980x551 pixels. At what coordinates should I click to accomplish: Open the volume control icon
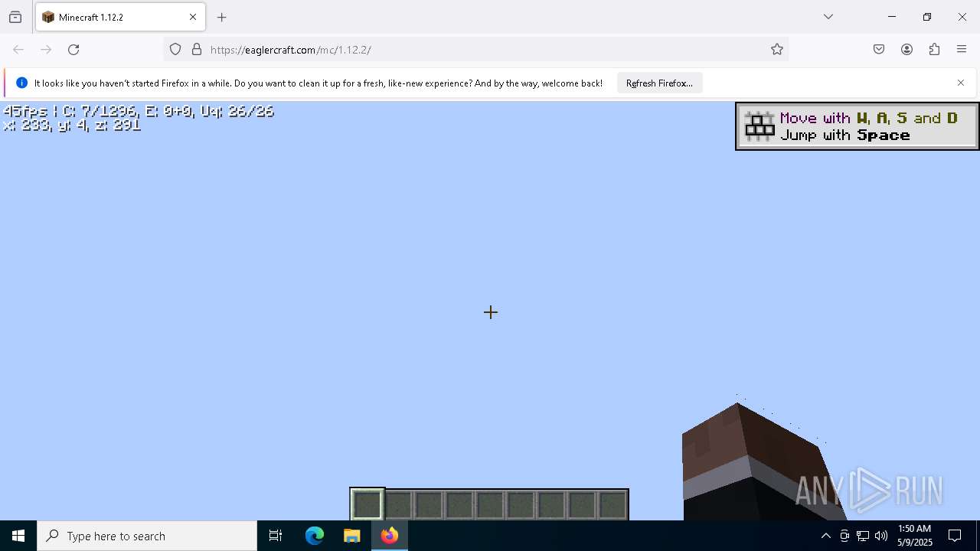point(881,536)
